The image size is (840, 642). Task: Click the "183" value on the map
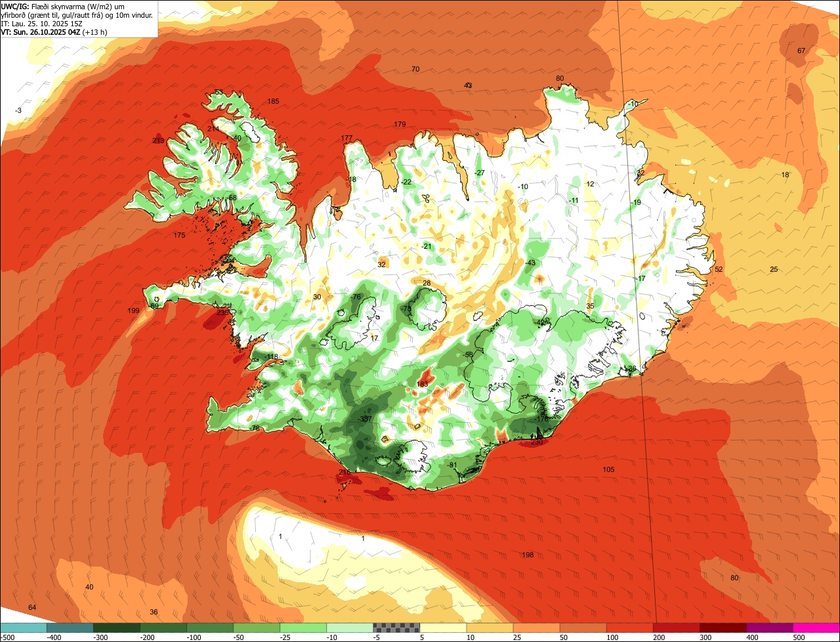tap(422, 384)
